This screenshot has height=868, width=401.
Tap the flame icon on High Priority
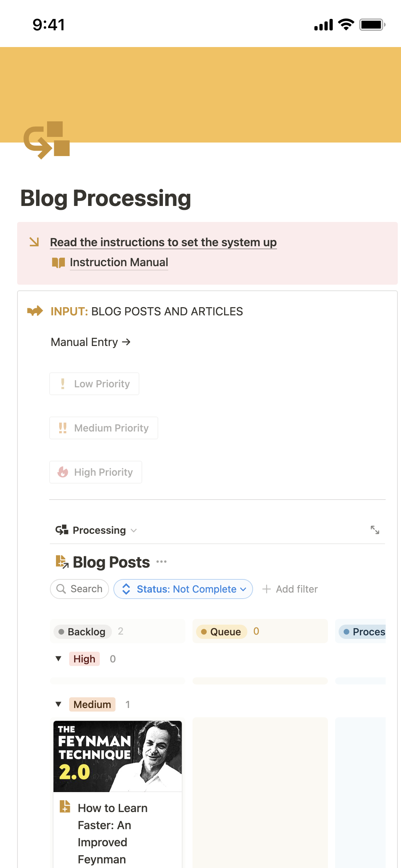click(63, 472)
